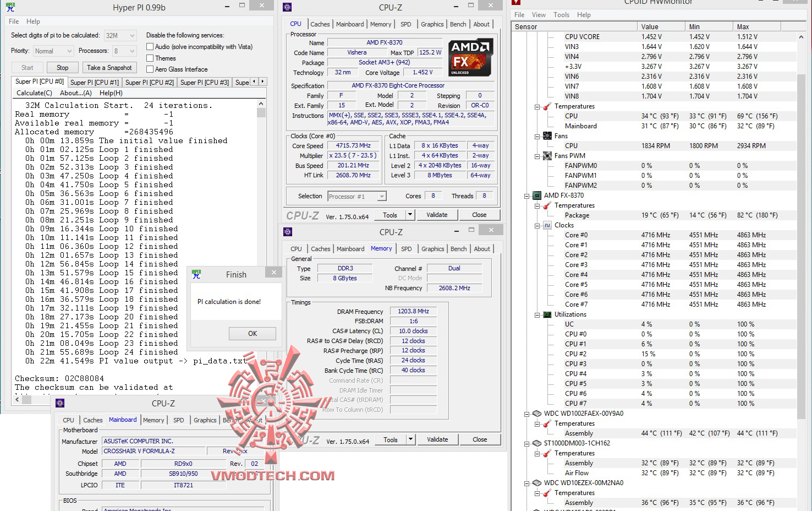Click the Fans node fan icon

[547, 136]
